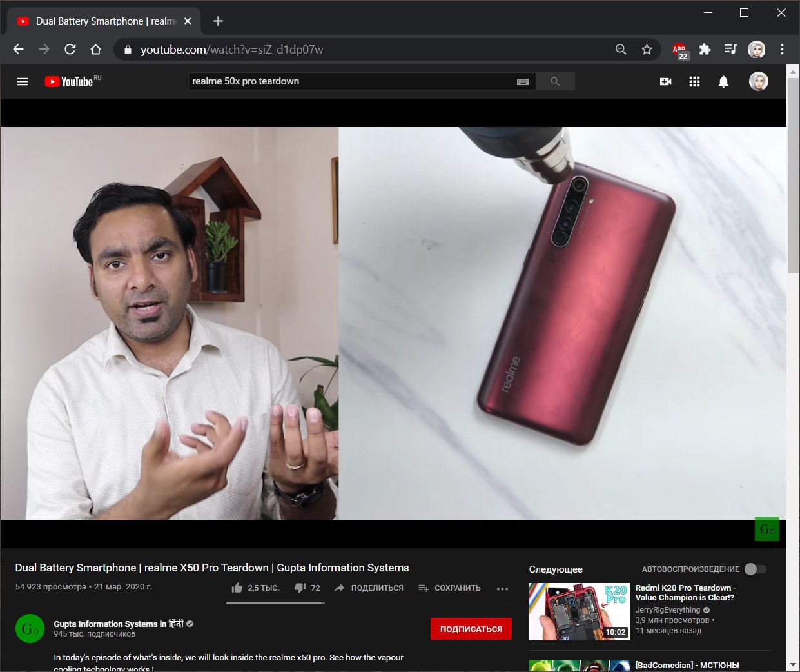Open YouTube hamburger guide menu
This screenshot has height=672, width=800.
pyautogui.click(x=23, y=81)
